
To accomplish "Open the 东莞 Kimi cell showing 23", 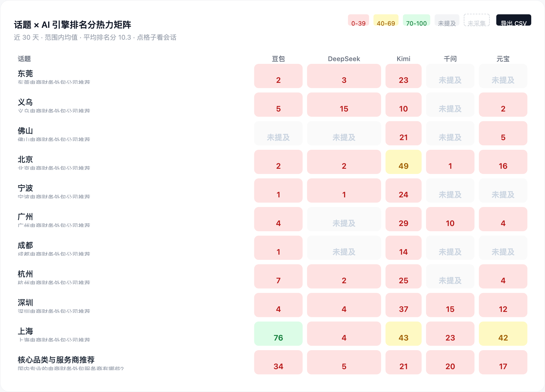I will click(x=404, y=76).
